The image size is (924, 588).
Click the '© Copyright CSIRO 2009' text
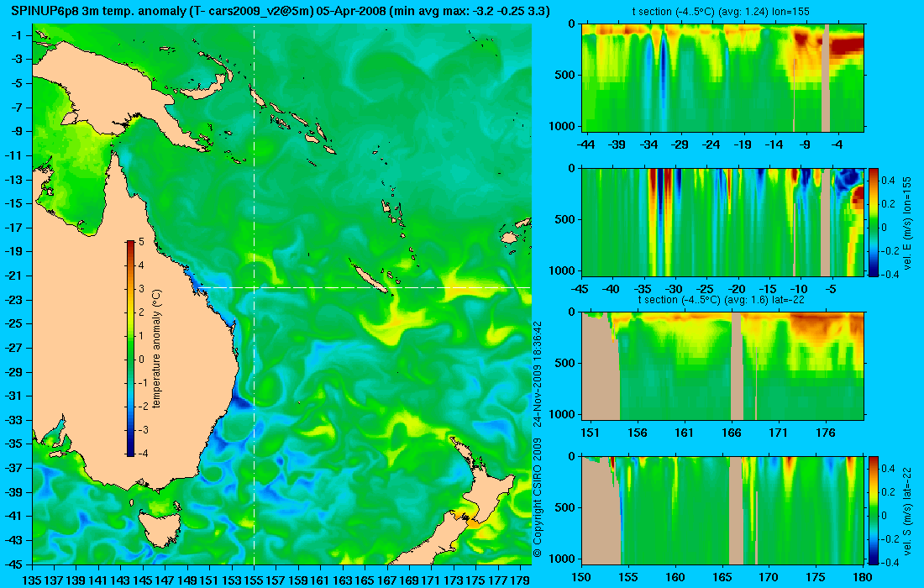pyautogui.click(x=538, y=498)
